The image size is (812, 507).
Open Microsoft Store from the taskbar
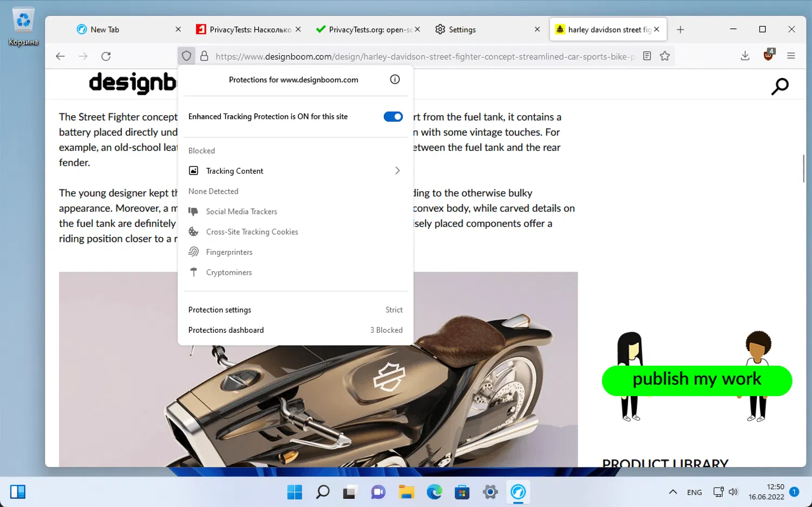click(x=462, y=492)
